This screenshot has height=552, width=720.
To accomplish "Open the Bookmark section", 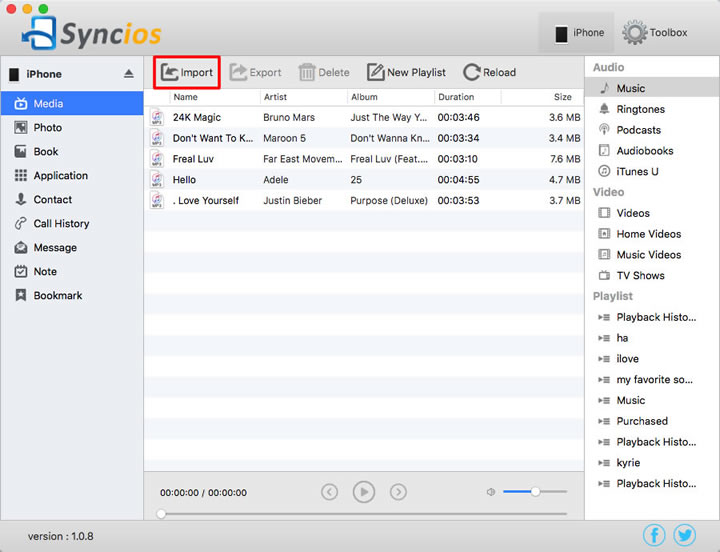I will (x=72, y=295).
